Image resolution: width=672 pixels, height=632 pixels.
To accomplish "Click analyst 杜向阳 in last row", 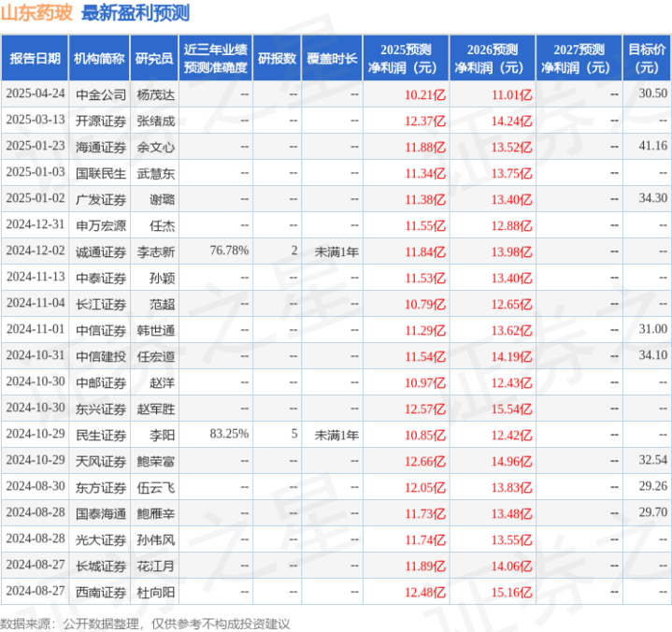I will [155, 592].
